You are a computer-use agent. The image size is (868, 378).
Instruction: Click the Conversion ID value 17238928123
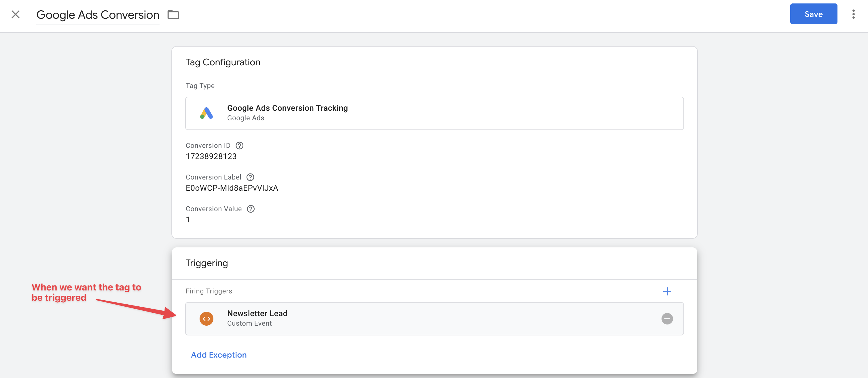coord(211,156)
